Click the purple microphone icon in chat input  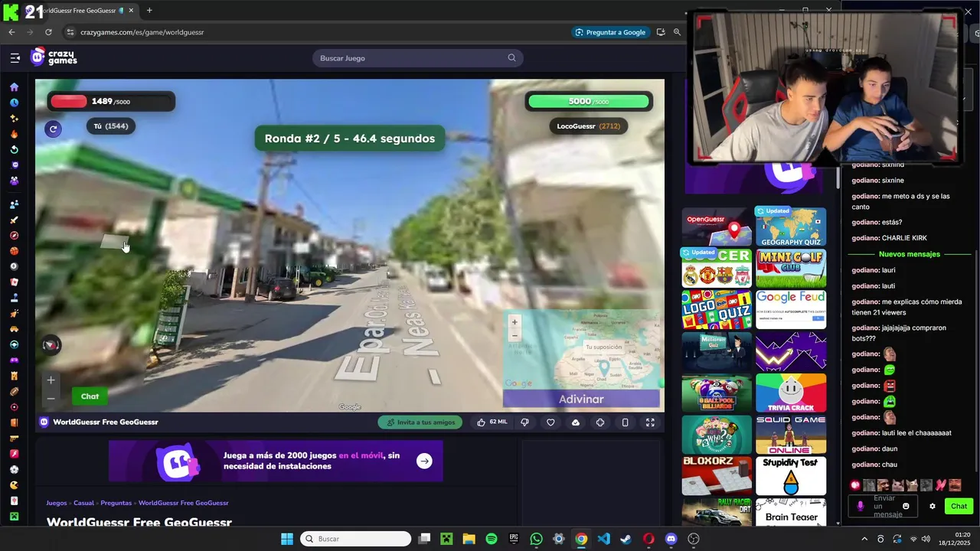point(860,506)
